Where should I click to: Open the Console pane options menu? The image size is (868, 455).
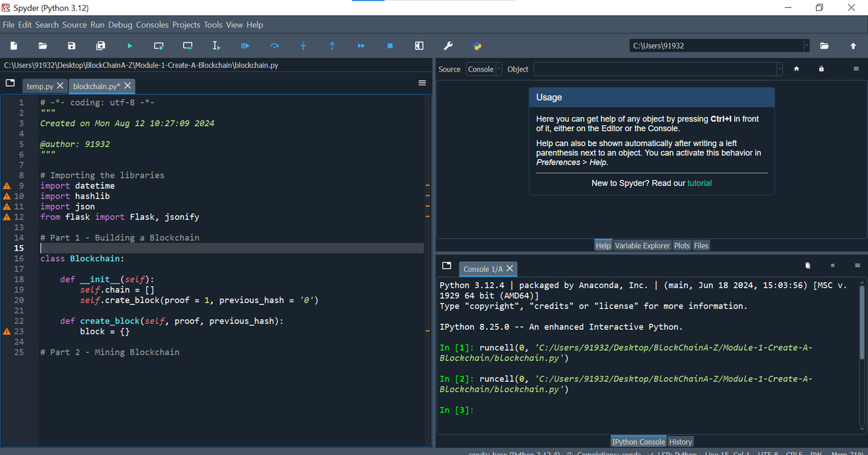tap(856, 265)
